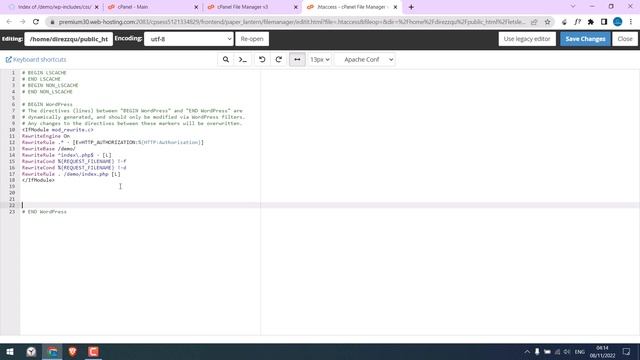The width and height of the screenshot is (640, 360).
Task: Save Changes to the .htaccess file
Action: (585, 39)
